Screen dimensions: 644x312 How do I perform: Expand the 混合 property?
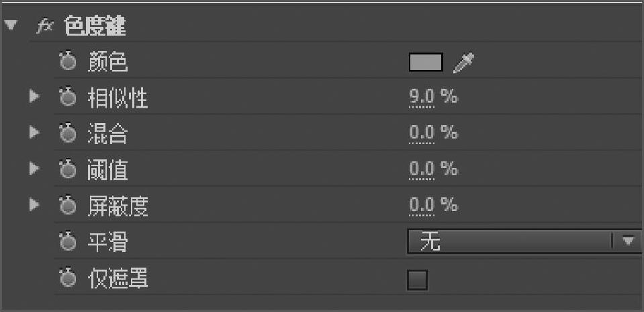pyautogui.click(x=34, y=133)
